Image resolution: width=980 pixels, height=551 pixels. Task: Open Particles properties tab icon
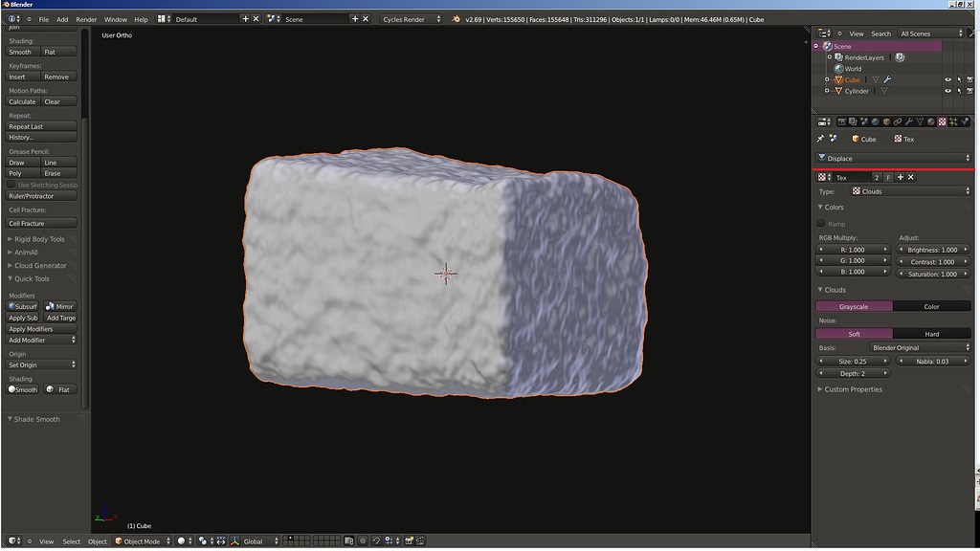click(953, 121)
